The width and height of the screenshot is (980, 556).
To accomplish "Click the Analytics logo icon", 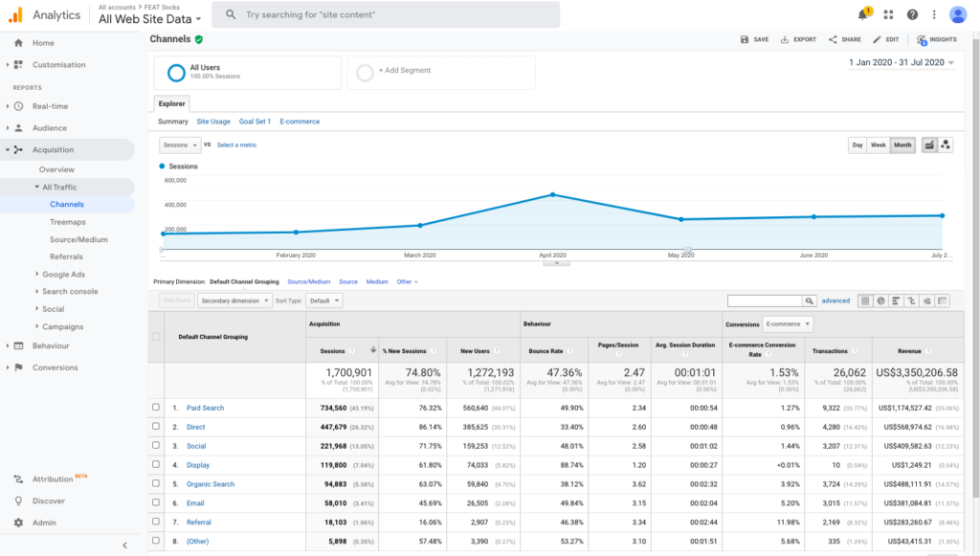I will tap(15, 15).
